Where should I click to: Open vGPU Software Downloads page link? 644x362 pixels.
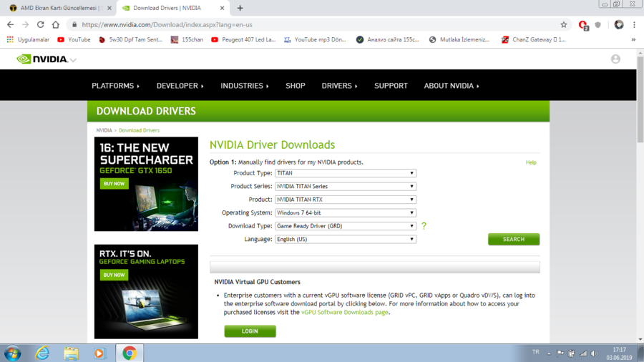pyautogui.click(x=344, y=313)
